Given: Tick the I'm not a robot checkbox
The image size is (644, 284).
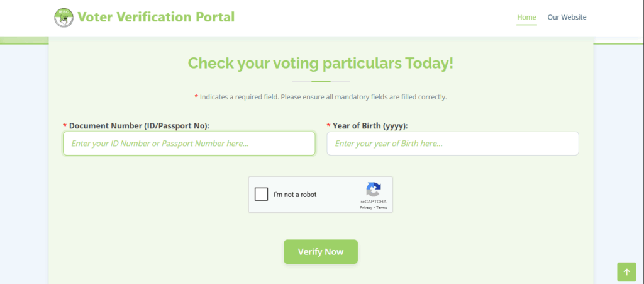Looking at the screenshot, I should pyautogui.click(x=261, y=195).
